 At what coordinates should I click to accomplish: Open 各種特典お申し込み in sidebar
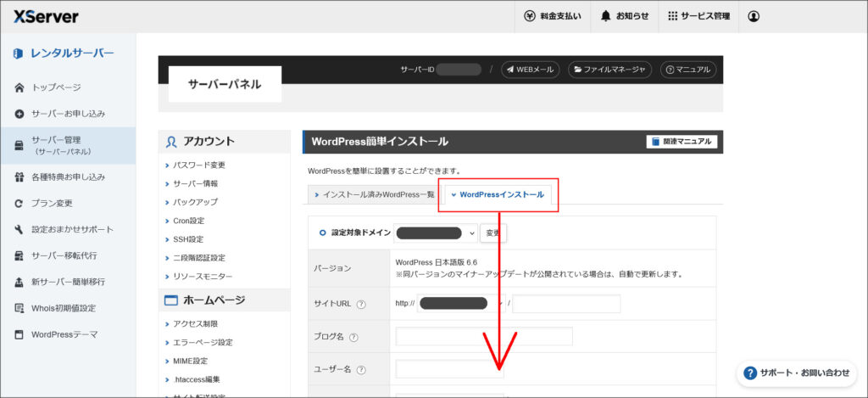click(x=68, y=177)
